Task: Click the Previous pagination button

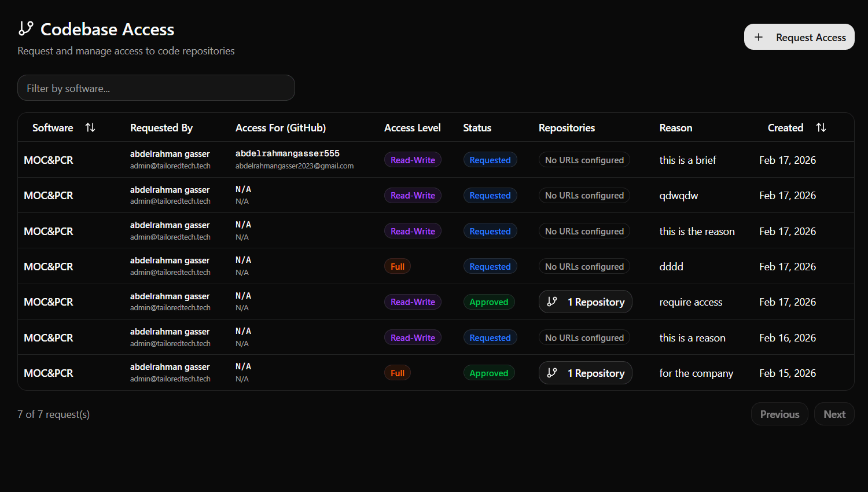Action: click(x=779, y=414)
